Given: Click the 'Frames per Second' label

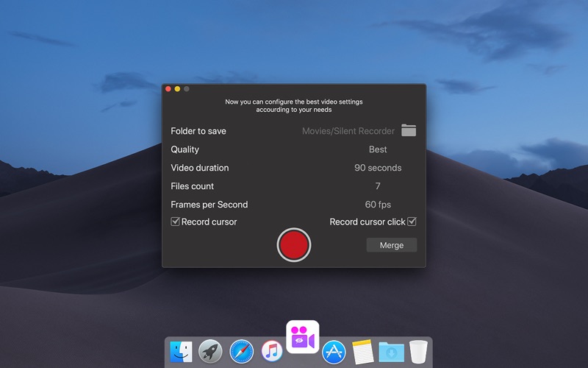Looking at the screenshot, I should [209, 205].
